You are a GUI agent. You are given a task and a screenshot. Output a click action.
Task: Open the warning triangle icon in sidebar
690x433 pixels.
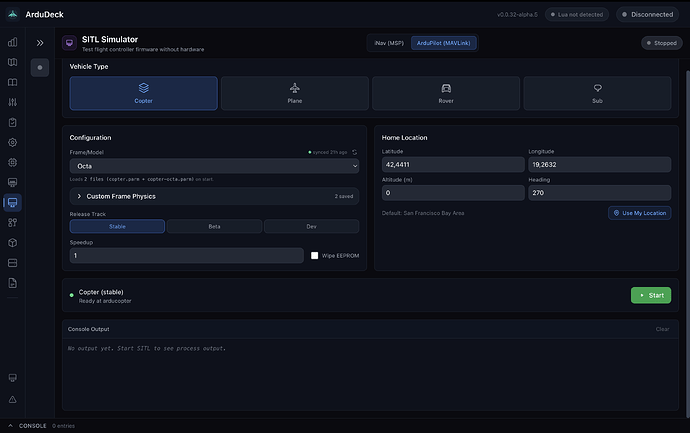tap(13, 400)
